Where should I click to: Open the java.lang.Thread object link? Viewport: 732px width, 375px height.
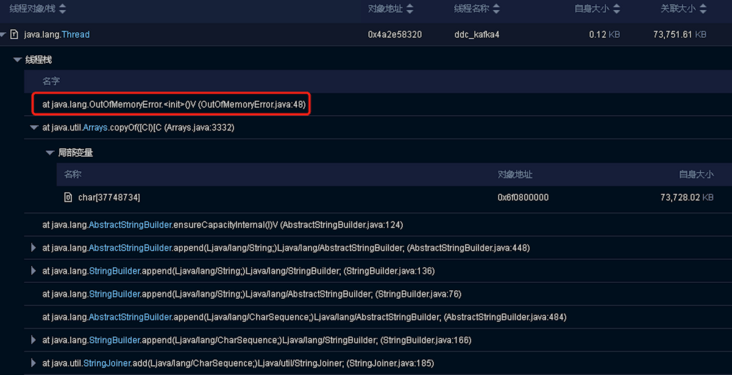click(x=56, y=35)
